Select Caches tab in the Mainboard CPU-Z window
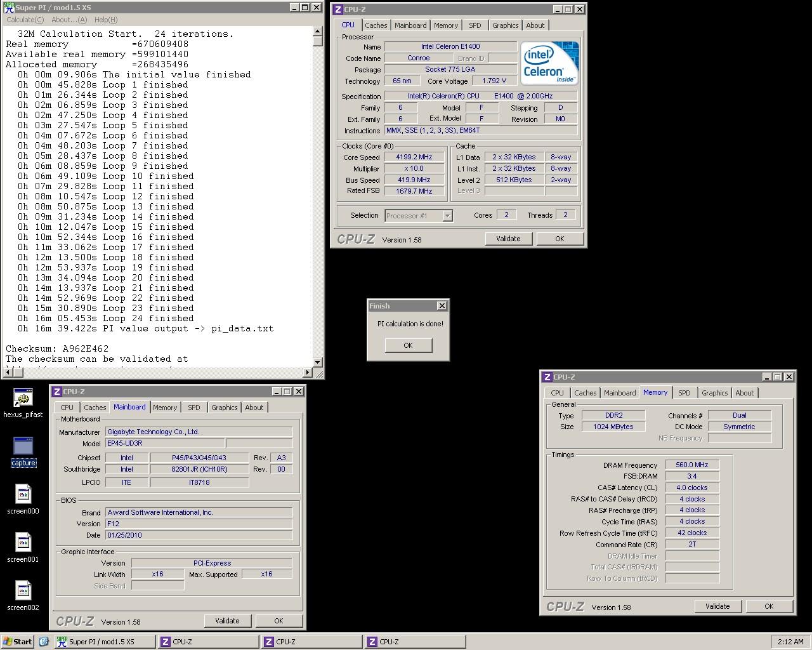 click(x=95, y=408)
